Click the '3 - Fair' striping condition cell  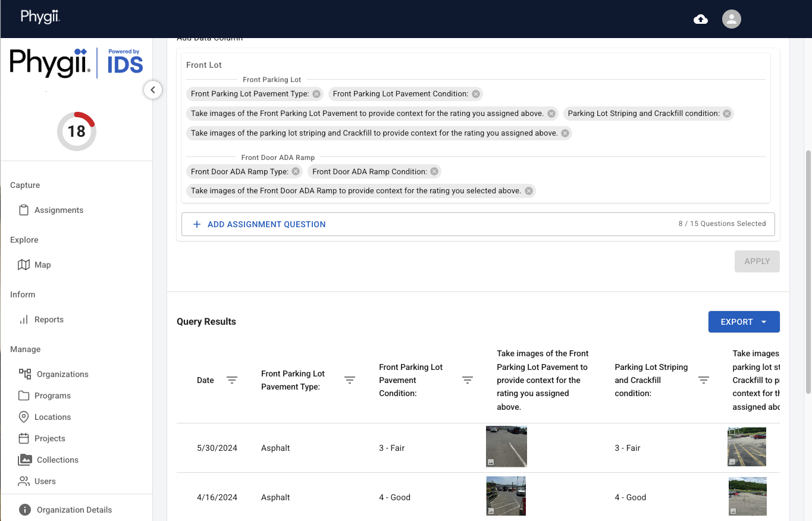pyautogui.click(x=628, y=448)
